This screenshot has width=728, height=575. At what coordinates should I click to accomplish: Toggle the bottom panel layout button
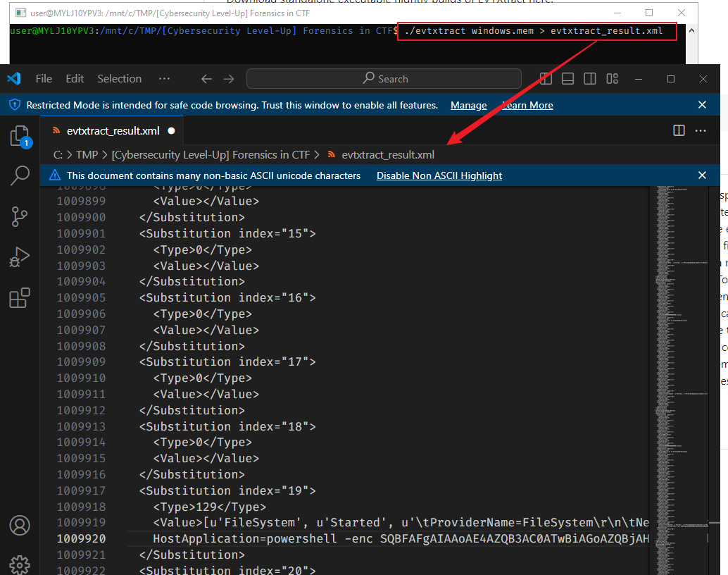tap(568, 79)
